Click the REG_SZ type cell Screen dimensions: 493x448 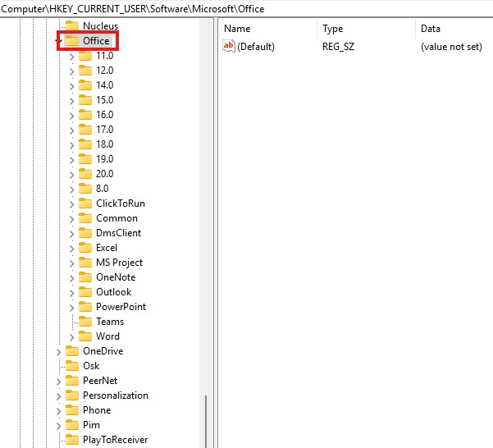coord(338,47)
